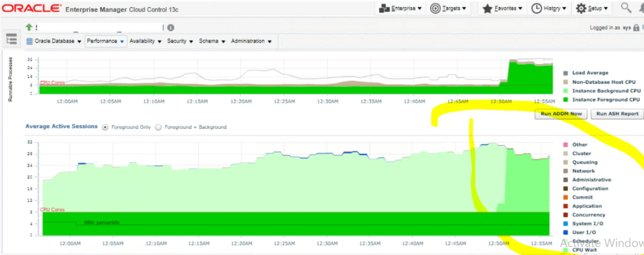644x255 pixels.
Task: Click the Cluster legend swatch
Action: (x=566, y=153)
